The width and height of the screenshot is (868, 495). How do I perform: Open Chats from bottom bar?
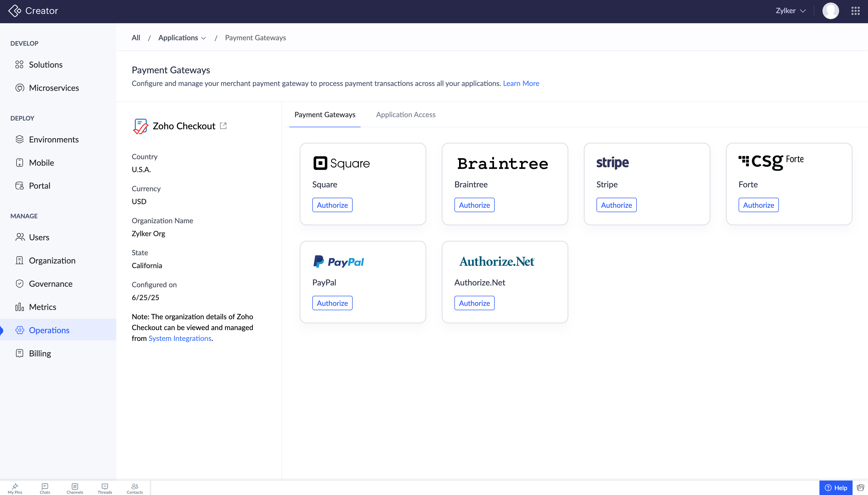tap(45, 488)
